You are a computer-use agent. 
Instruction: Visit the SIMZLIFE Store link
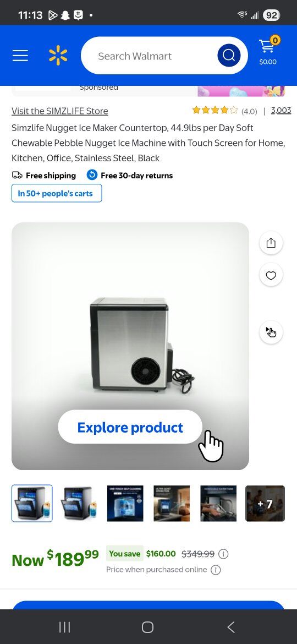[60, 111]
